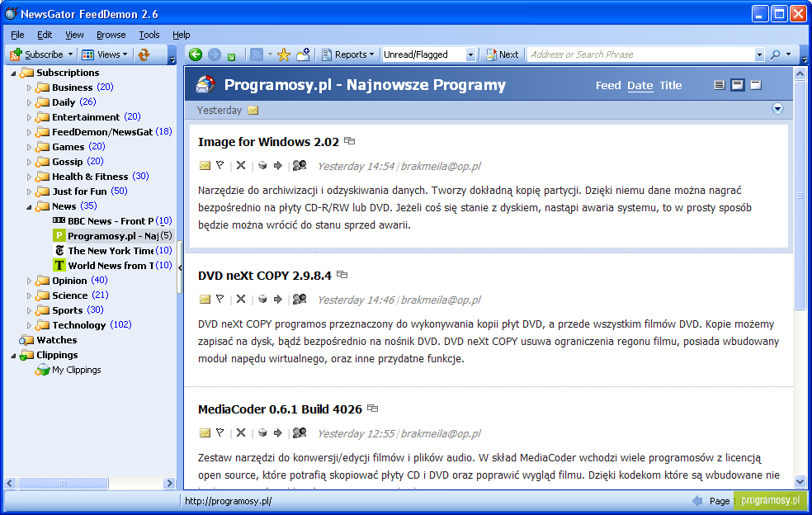
Task: Clip the MediaCoder 0.6.1 item
Action: (262, 432)
